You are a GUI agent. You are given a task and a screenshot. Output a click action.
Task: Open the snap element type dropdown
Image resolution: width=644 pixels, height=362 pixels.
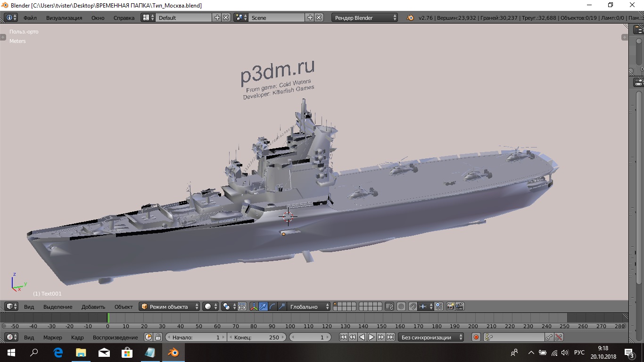click(426, 306)
